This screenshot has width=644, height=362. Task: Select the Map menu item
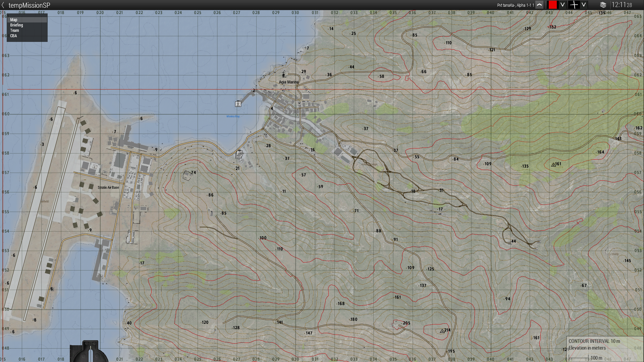(x=14, y=20)
